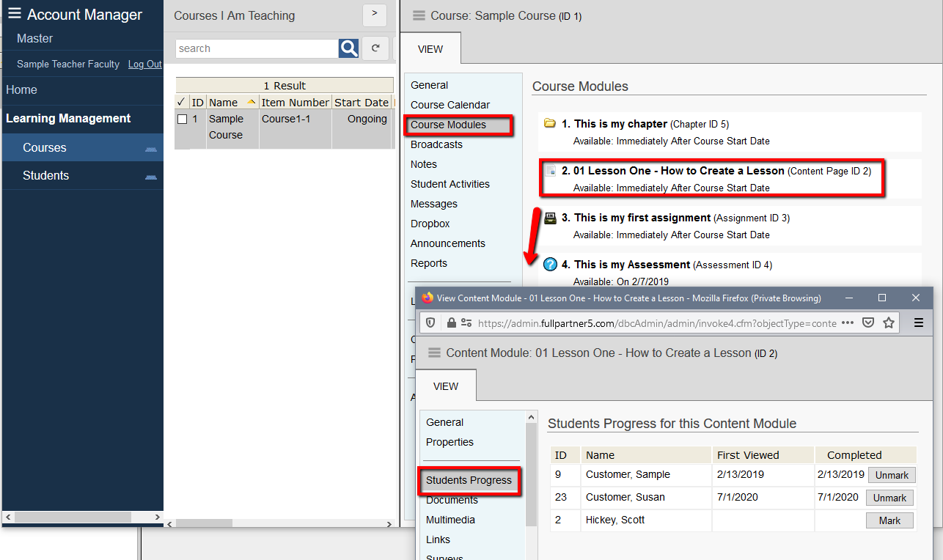Open the Firefox shield tracking protection icon
The height and width of the screenshot is (560, 943).
tap(431, 323)
